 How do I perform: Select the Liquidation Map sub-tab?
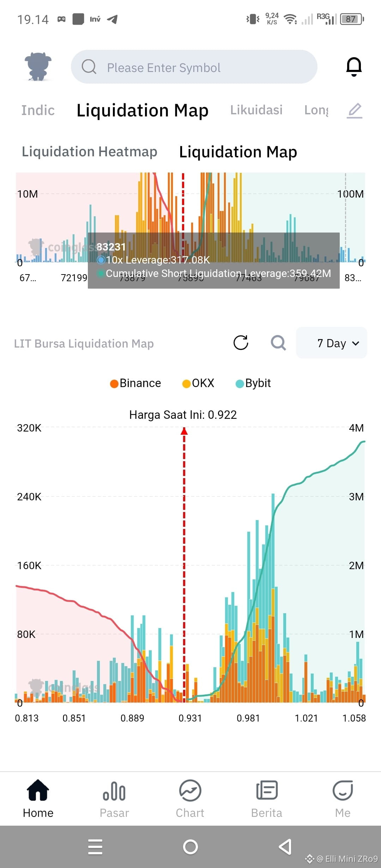click(238, 152)
